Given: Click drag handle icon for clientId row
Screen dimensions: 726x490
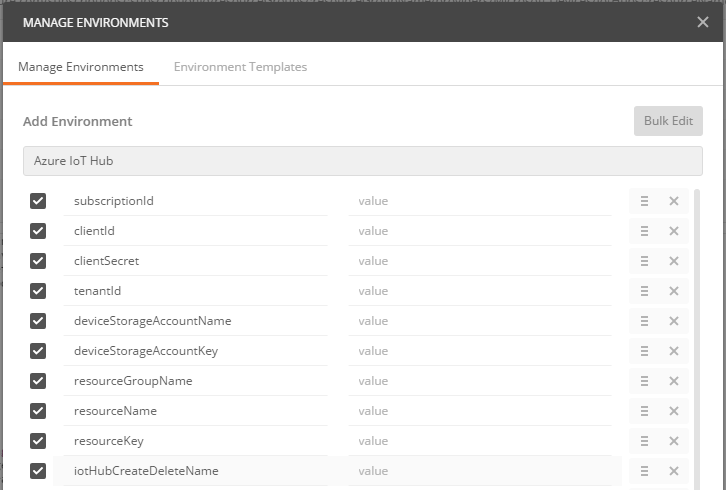Looking at the screenshot, I should (644, 231).
